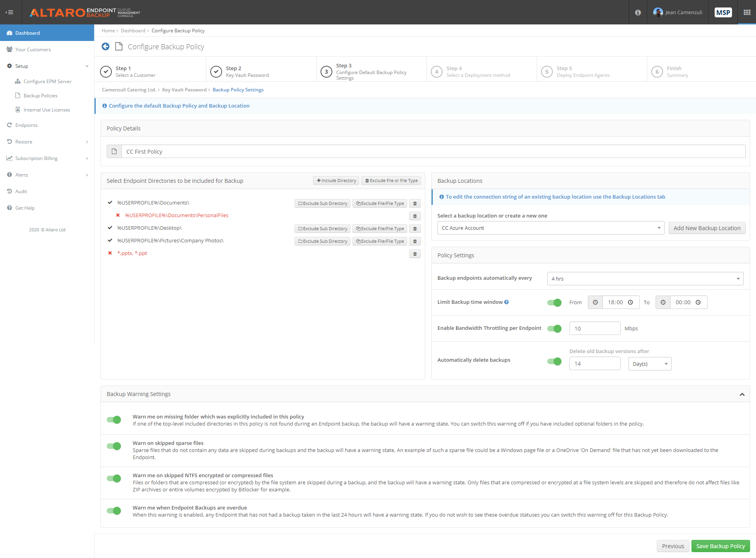Viewport: 756px width, 558px height.
Task: Remove the *.pptx, *.ppt exclusion with trash icon
Action: 415,254
